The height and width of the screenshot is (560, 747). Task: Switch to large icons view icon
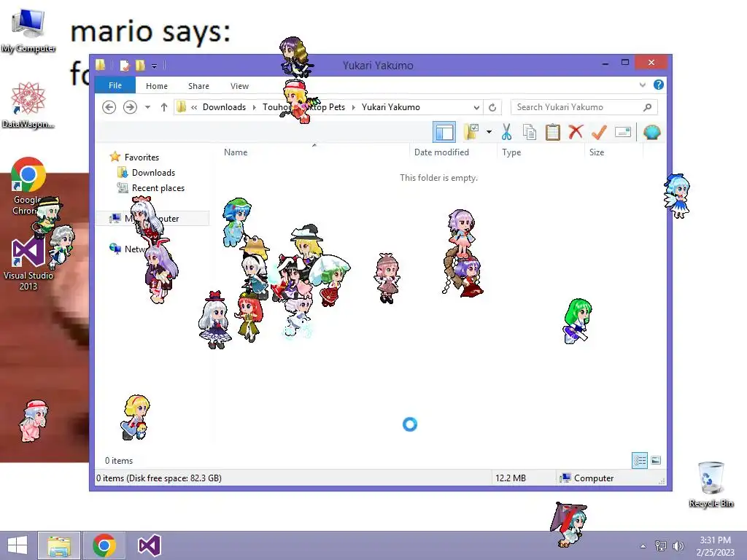tap(656, 460)
